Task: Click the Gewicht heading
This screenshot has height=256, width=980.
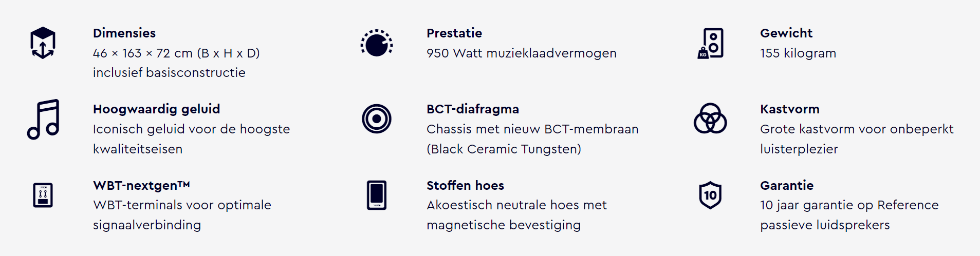Action: pos(786,33)
